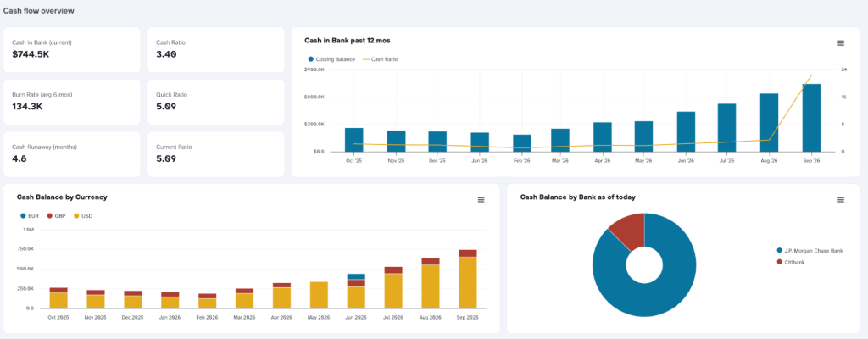The image size is (868, 339).
Task: Click the blue EUR segment in Jun 2026 bar
Action: [356, 276]
